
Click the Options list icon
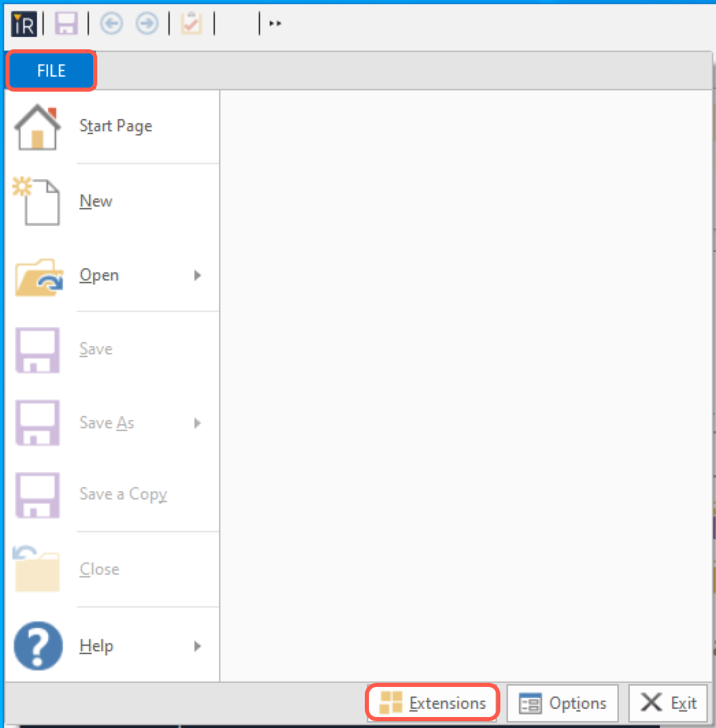point(528,703)
